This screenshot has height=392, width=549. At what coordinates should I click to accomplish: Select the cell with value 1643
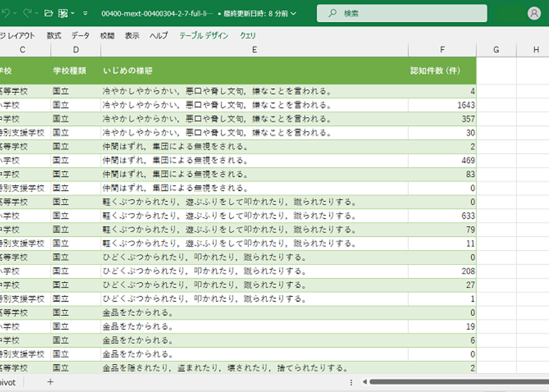(442, 105)
